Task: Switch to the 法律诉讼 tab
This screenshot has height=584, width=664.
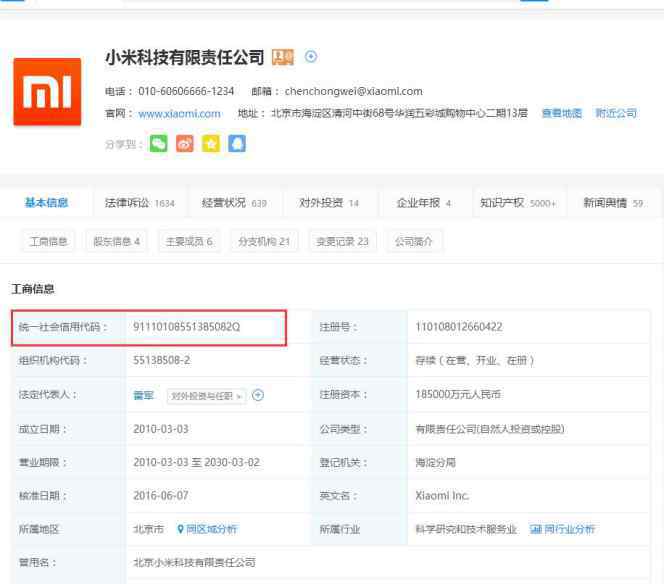Action: [x=139, y=203]
